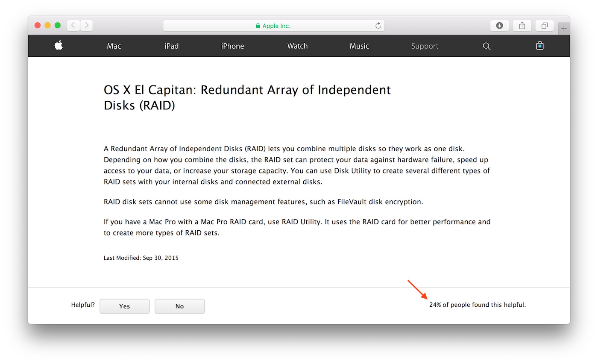This screenshot has width=598, height=364.
Task: Click the "Helpful?" label
Action: [83, 305]
